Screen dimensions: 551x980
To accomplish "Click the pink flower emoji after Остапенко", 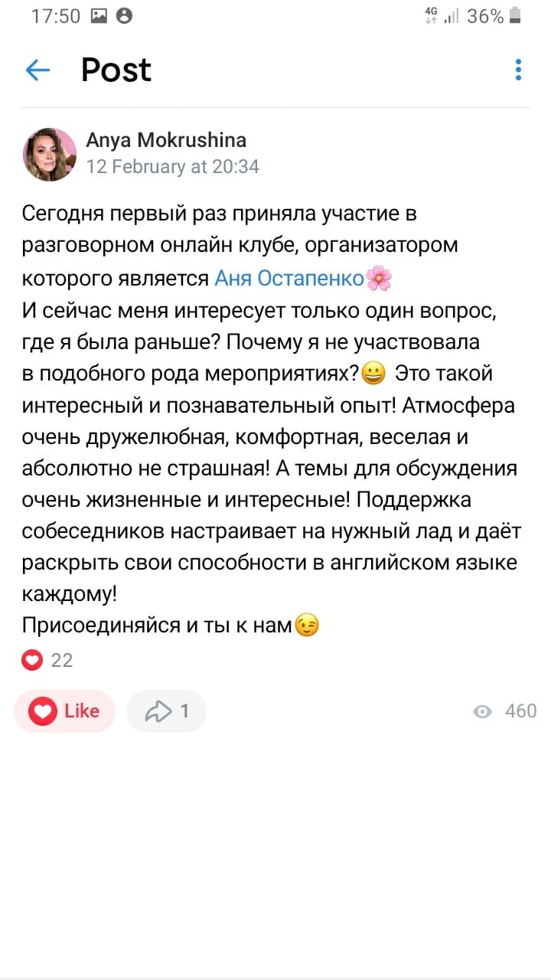I will tap(379, 279).
